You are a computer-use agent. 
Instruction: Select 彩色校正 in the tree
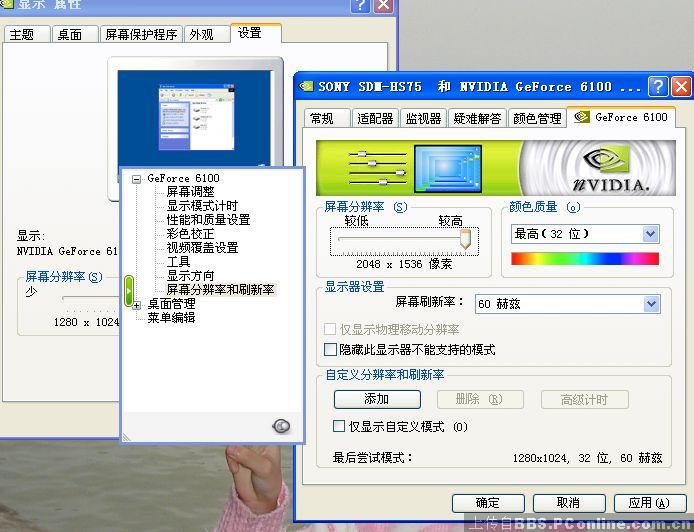[x=190, y=234]
